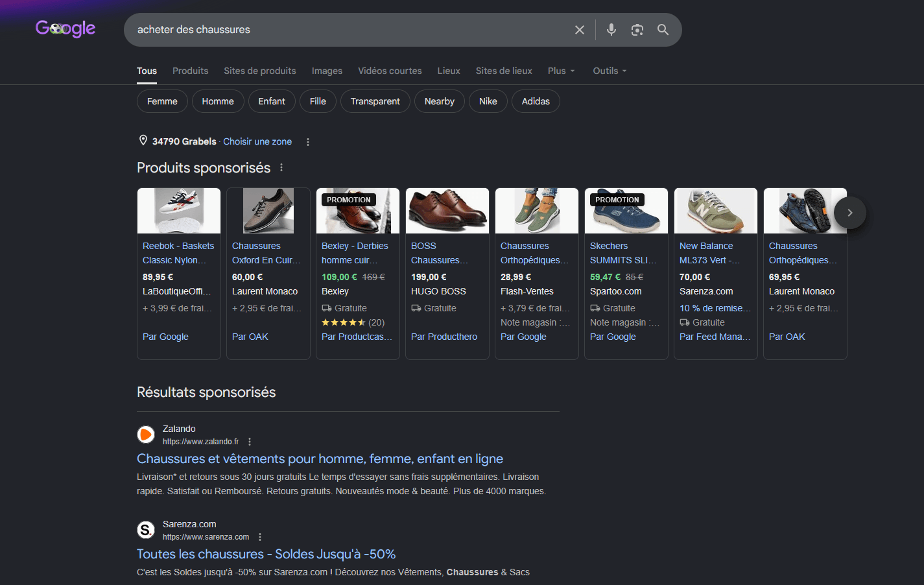Open three-dot menu next to Sarenza URL
The height and width of the screenshot is (585, 924).
260,537
